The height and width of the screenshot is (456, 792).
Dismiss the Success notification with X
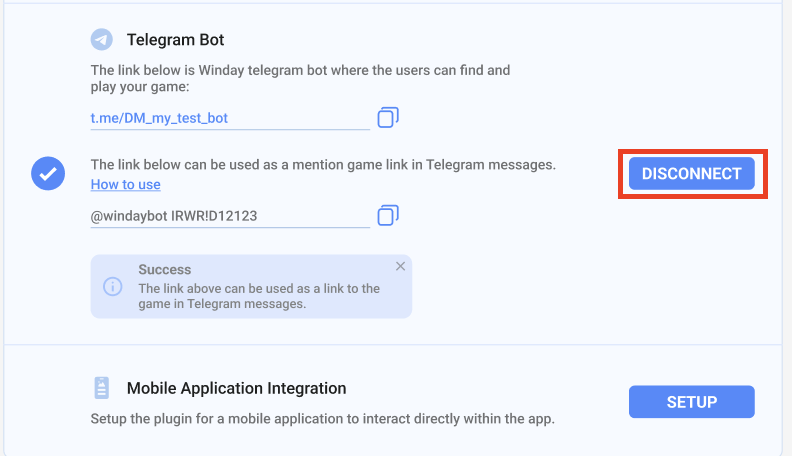click(400, 266)
